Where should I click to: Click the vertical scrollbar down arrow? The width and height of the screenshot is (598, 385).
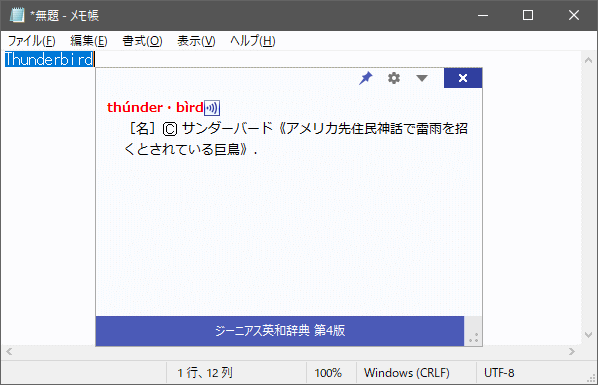[588, 335]
